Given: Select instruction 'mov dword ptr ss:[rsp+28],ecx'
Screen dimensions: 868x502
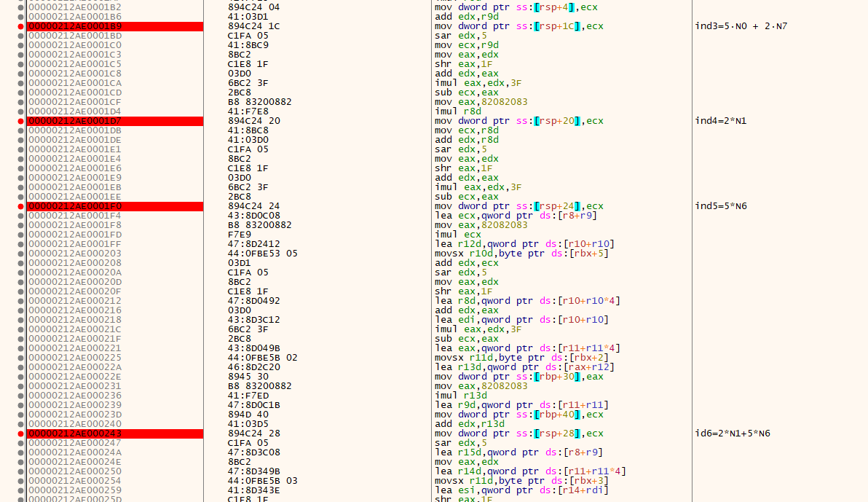Looking at the screenshot, I should [518, 434].
